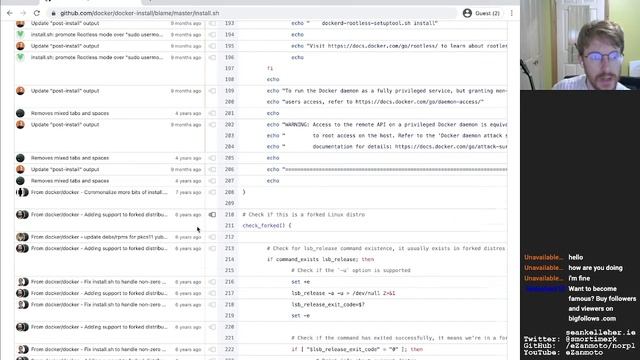Click the forward navigation arrow
640x360 pixels.
coord(23,13)
